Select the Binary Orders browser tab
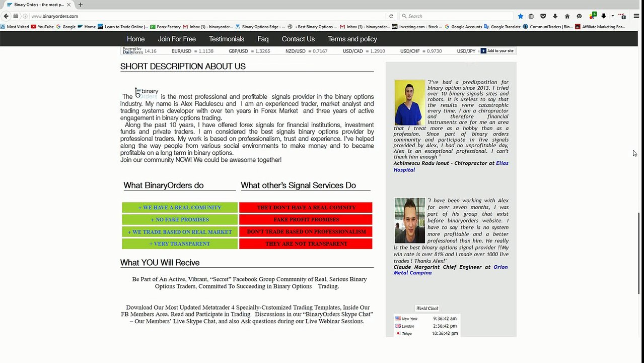The image size is (644, 363). [x=39, y=5]
